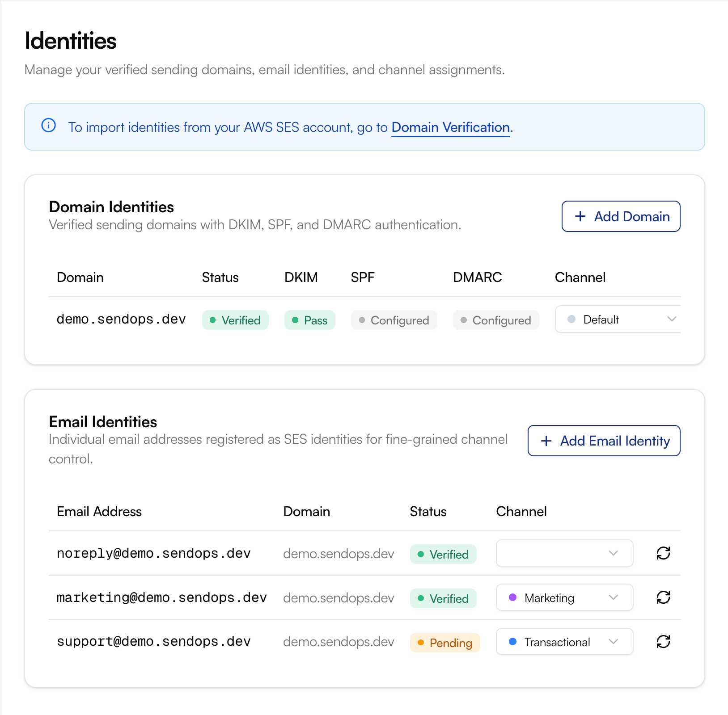Click the Add Domain button
The width and height of the screenshot is (728, 715).
[621, 216]
